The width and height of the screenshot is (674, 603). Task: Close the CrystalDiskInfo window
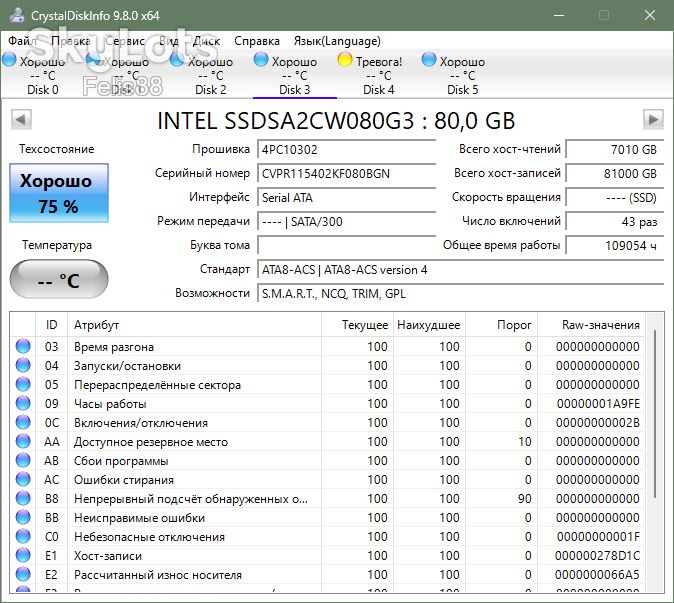tap(649, 15)
